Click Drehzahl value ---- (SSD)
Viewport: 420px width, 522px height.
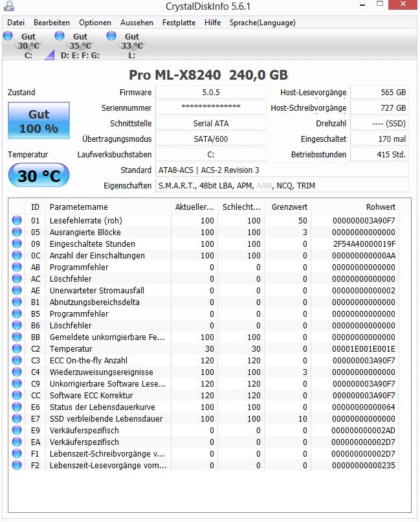379,123
